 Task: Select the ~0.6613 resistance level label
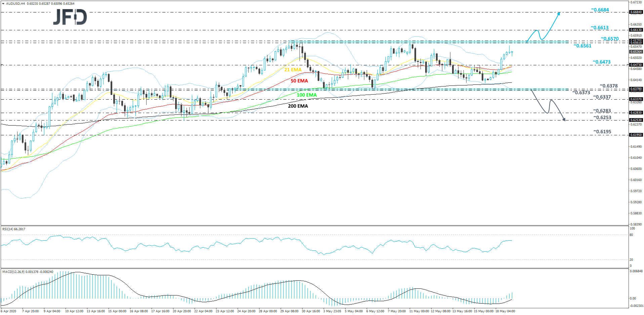pyautogui.click(x=600, y=28)
